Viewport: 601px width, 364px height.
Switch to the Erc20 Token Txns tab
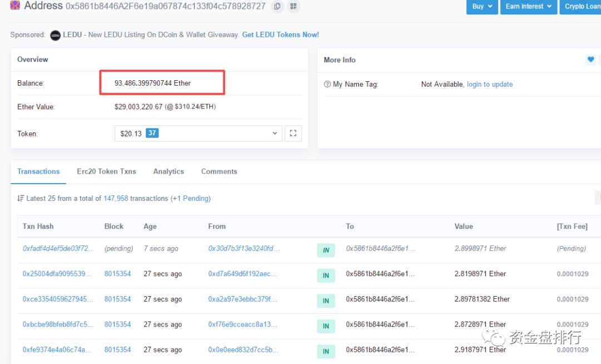pos(106,171)
